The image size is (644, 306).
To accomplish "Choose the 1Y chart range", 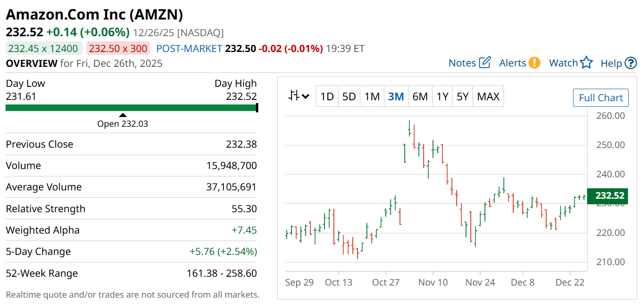I will (x=442, y=97).
